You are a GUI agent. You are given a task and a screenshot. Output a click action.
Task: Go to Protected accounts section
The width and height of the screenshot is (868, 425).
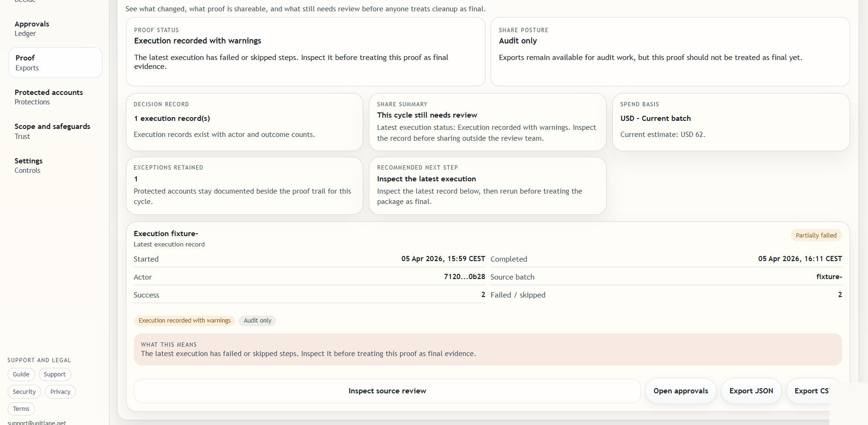[49, 97]
